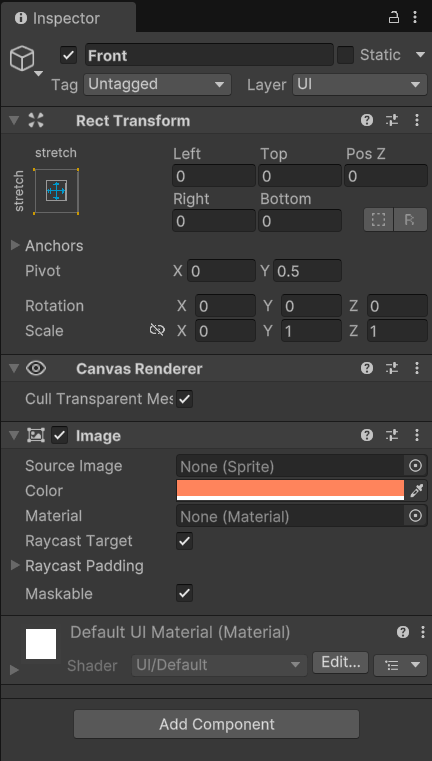Open the orange Color swatch picker

[290, 490]
